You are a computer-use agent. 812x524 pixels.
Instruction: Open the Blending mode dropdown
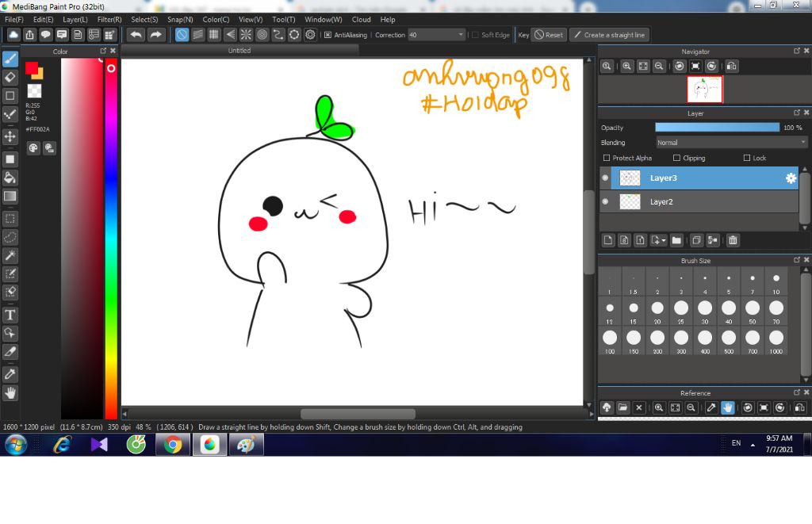point(731,143)
